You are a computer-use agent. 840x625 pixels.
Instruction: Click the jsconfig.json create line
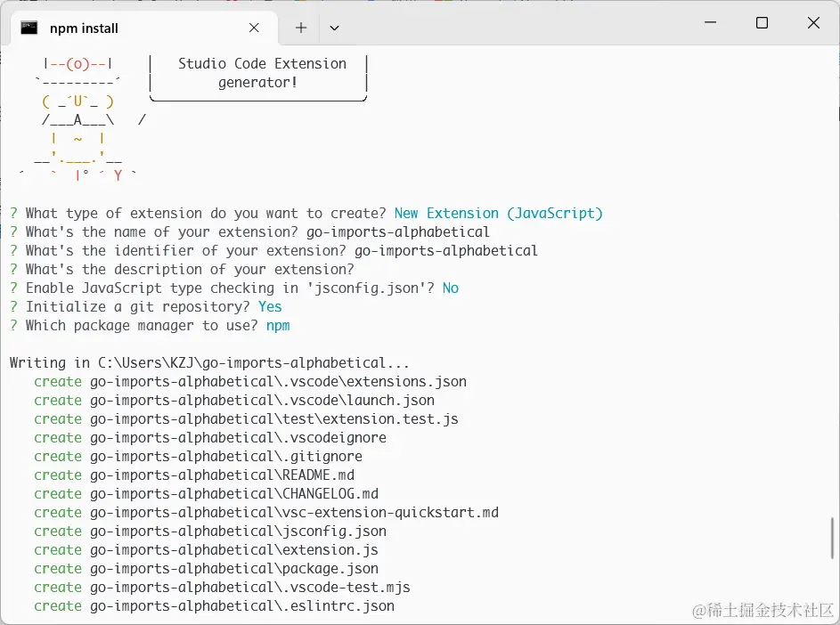click(210, 532)
